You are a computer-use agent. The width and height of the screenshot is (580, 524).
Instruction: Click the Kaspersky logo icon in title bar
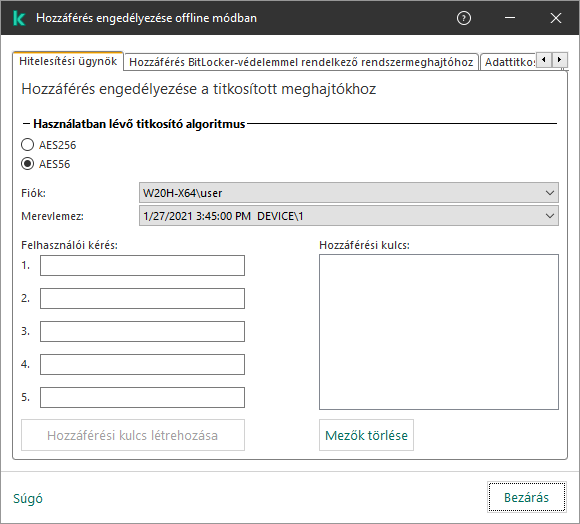pos(18,18)
